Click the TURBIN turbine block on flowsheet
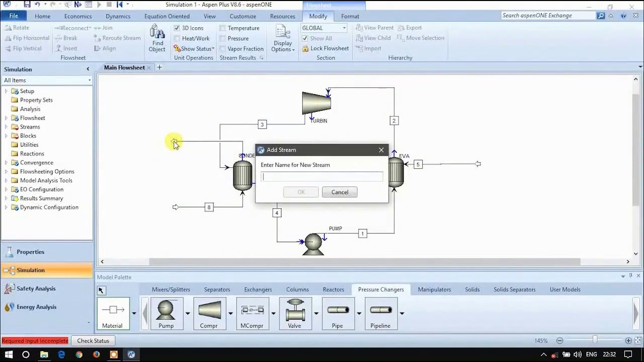The image size is (644, 362). [316, 103]
